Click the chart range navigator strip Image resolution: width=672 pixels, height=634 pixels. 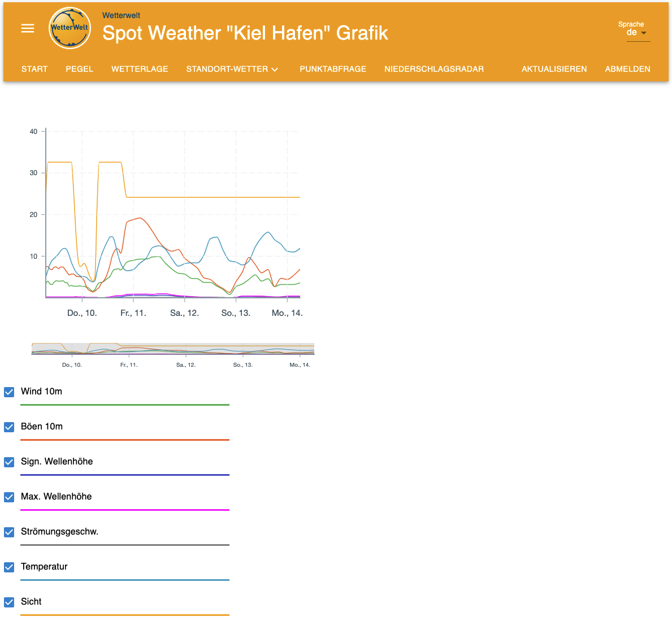(x=173, y=349)
